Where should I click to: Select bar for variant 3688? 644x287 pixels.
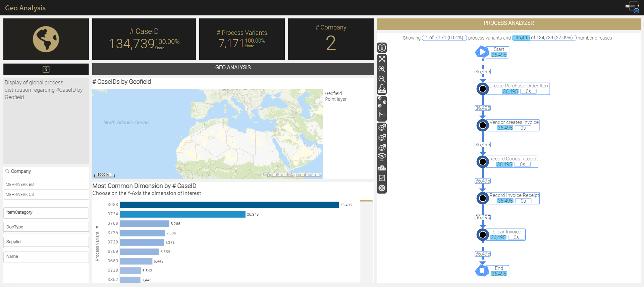pos(229,205)
